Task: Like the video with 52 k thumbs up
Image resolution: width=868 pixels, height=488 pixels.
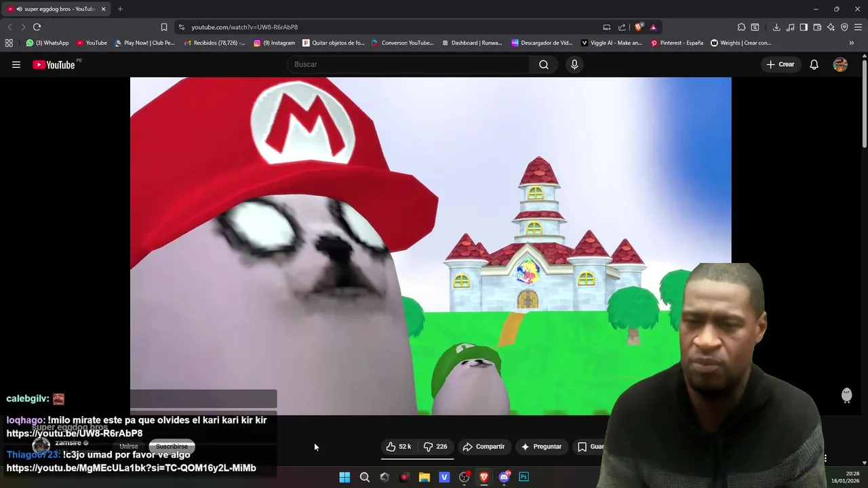Action: point(399,447)
